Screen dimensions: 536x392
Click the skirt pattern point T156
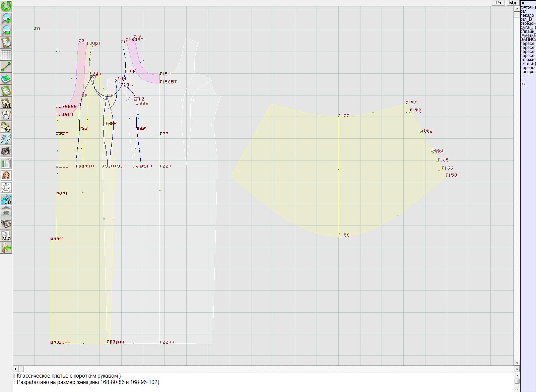(339, 236)
